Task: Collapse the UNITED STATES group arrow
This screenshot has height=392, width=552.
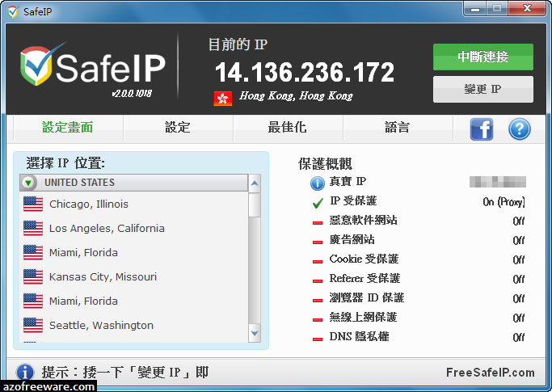Action: 28,183
